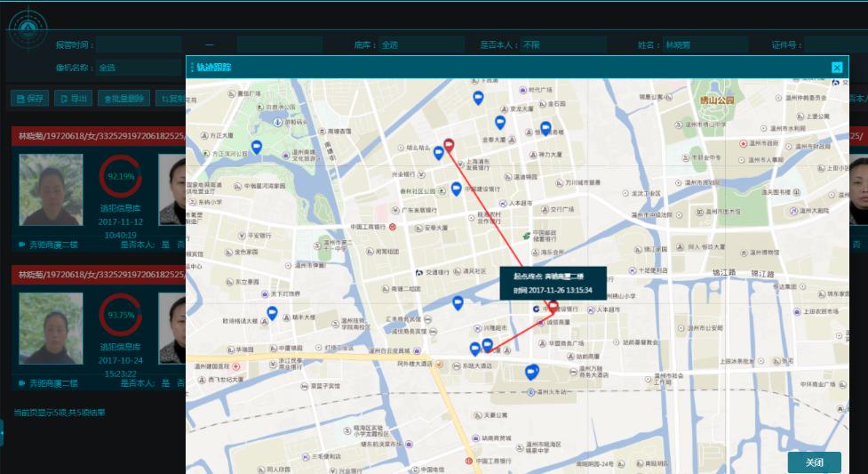868x474 pixels.
Task: Click 温州建国医院 hospital icon
Action: 236,366
